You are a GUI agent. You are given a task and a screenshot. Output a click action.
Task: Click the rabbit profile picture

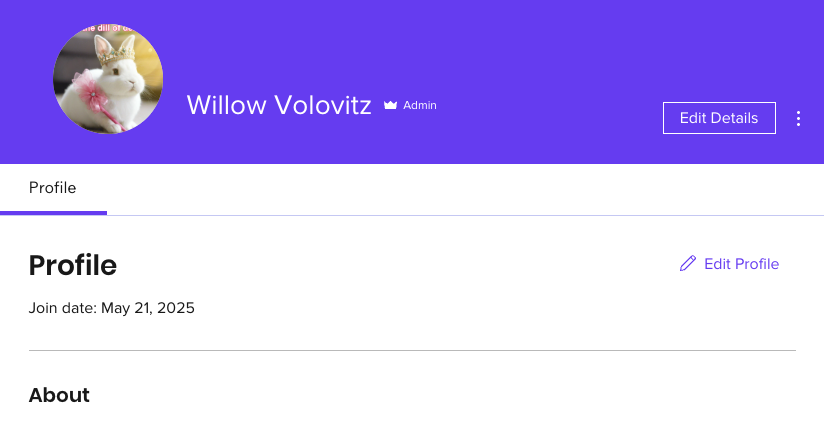[108, 80]
